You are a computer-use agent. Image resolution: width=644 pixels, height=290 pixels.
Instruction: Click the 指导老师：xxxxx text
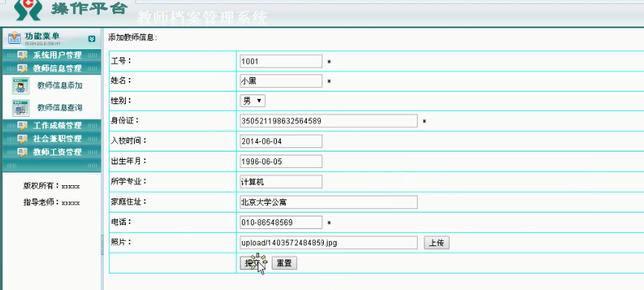[x=52, y=203]
